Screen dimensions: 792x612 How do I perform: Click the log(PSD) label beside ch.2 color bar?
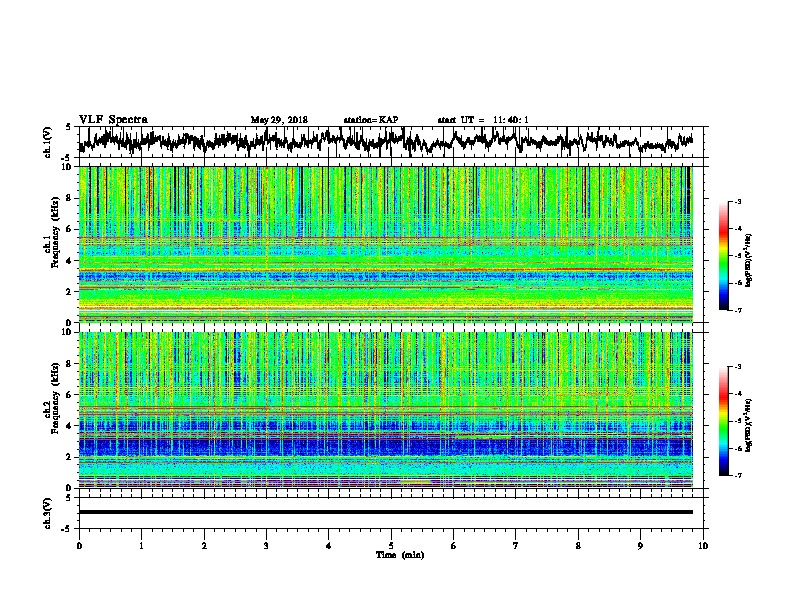click(x=748, y=425)
